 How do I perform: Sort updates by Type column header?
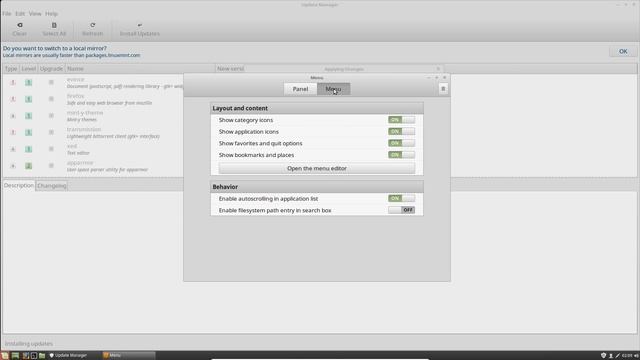pyautogui.click(x=11, y=69)
